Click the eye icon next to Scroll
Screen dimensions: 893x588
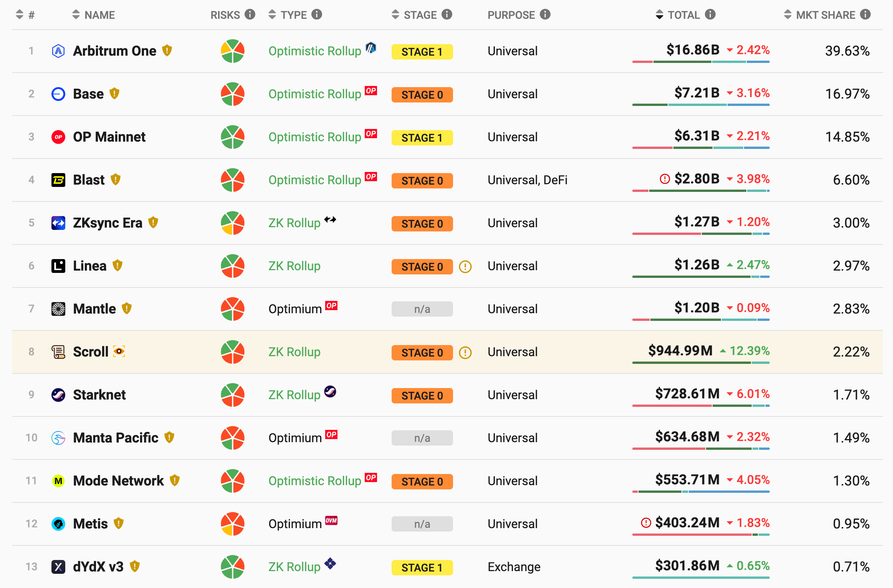pos(120,352)
